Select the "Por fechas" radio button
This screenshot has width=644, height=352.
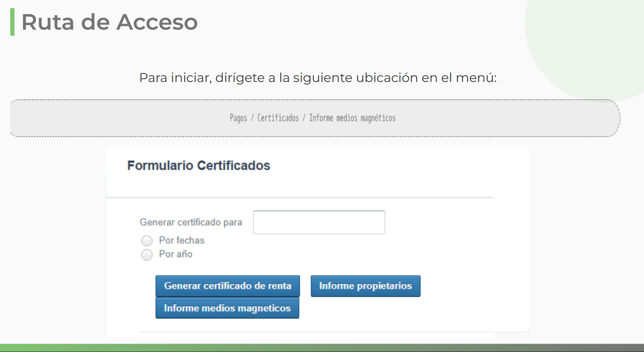click(x=147, y=241)
